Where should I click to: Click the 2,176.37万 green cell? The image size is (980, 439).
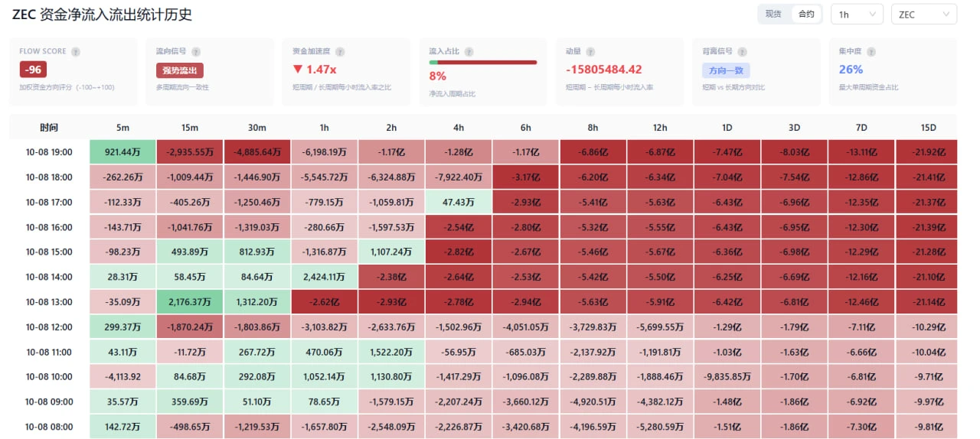[x=190, y=301]
